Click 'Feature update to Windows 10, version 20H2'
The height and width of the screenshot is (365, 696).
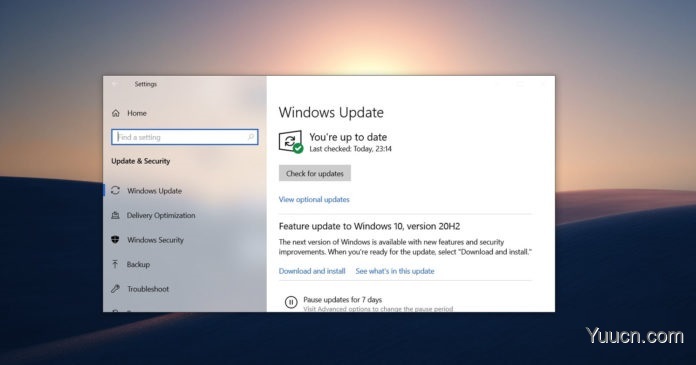click(369, 226)
